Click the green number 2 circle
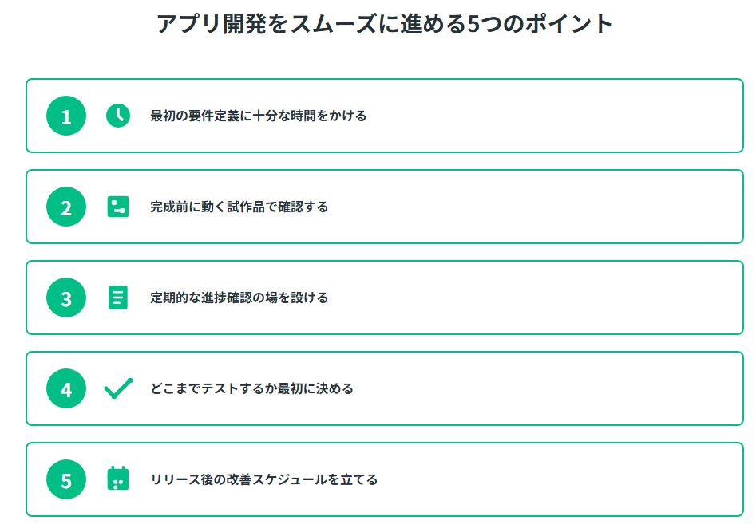 pyautogui.click(x=66, y=207)
